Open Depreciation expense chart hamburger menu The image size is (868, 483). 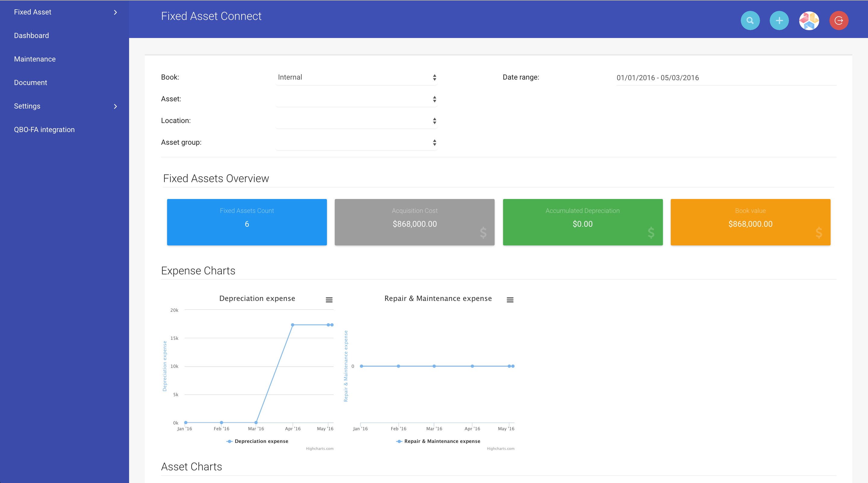click(329, 300)
